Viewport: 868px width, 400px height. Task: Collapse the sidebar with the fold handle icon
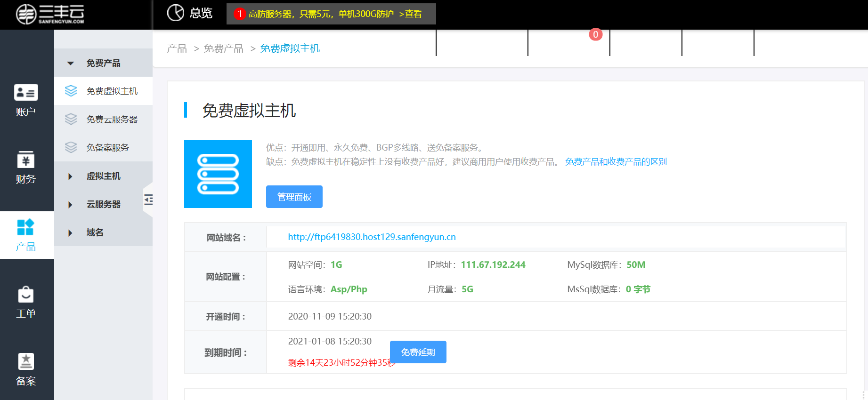(x=148, y=200)
